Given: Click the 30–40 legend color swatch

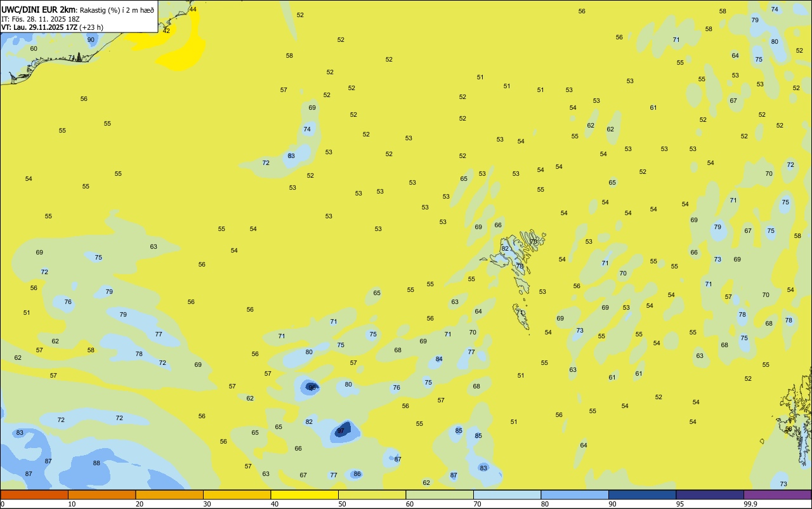Looking at the screenshot, I should coord(237,494).
